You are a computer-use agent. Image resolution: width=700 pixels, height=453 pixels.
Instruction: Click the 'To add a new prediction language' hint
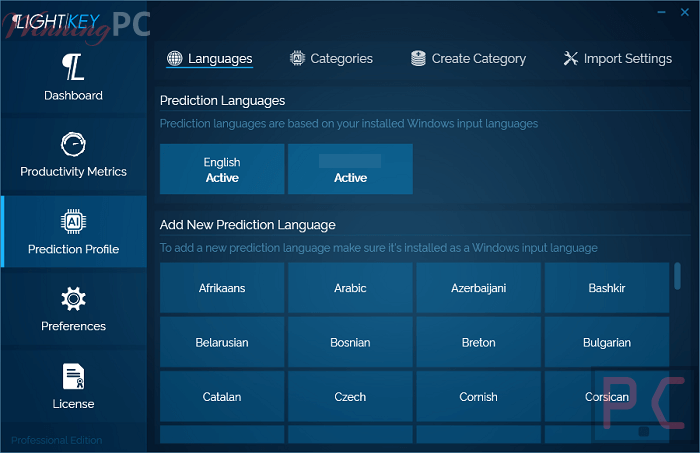pyautogui.click(x=379, y=248)
